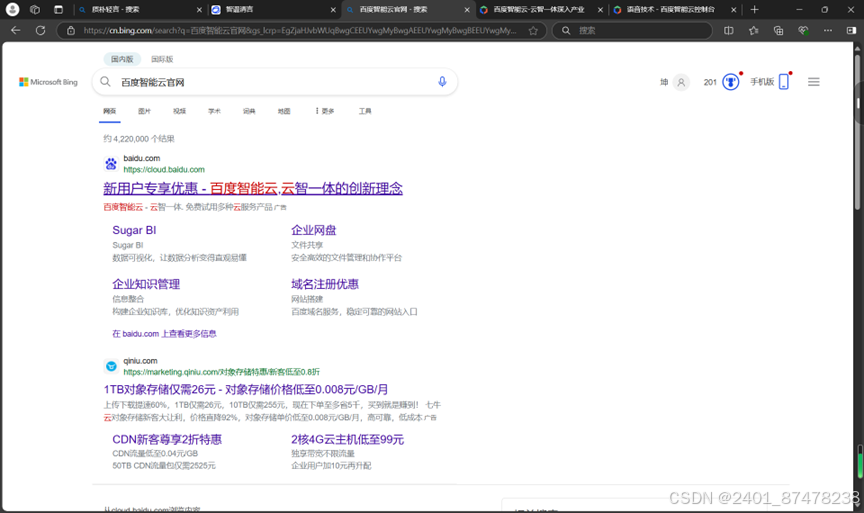
Task: Open the 企业知识管理 sublink
Action: pyautogui.click(x=146, y=284)
